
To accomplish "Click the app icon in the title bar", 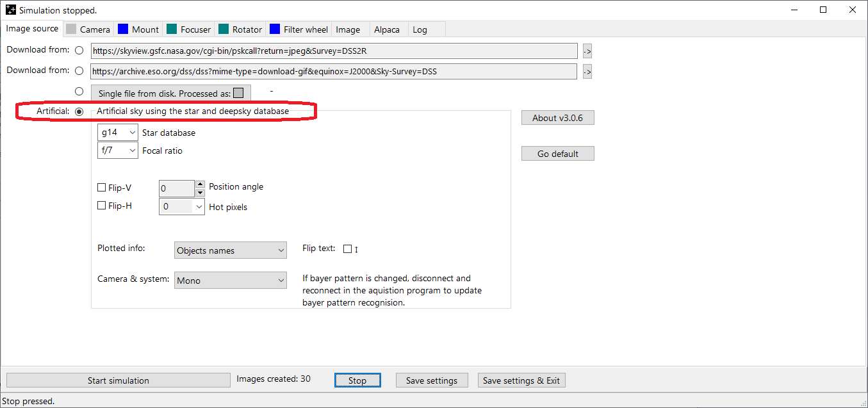I will click(x=10, y=10).
